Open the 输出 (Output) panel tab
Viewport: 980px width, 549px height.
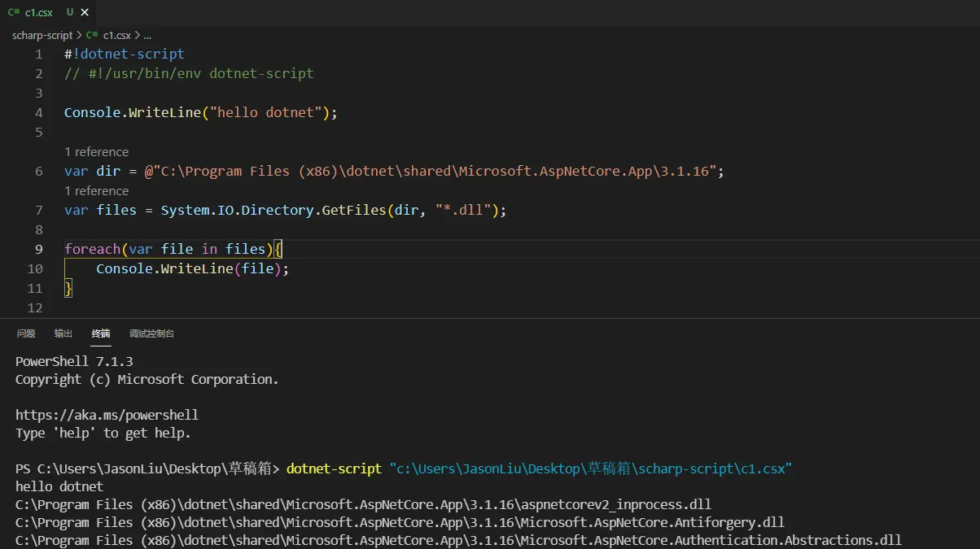pos(63,333)
